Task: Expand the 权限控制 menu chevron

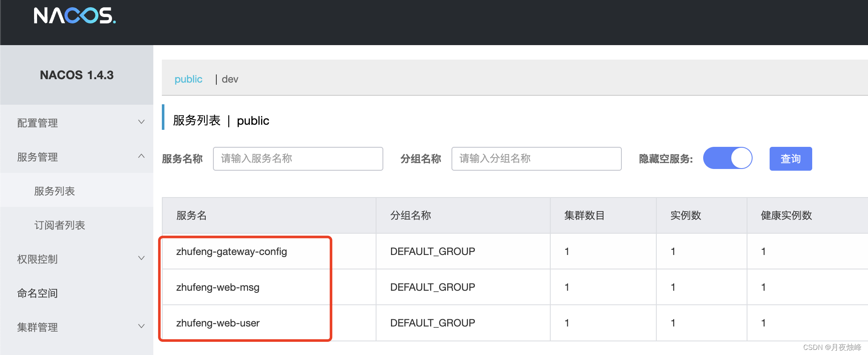Action: coord(141,258)
